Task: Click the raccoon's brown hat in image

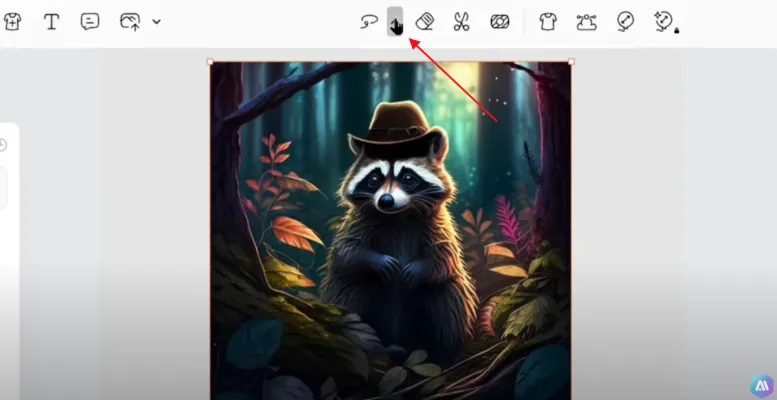Action: [397, 124]
